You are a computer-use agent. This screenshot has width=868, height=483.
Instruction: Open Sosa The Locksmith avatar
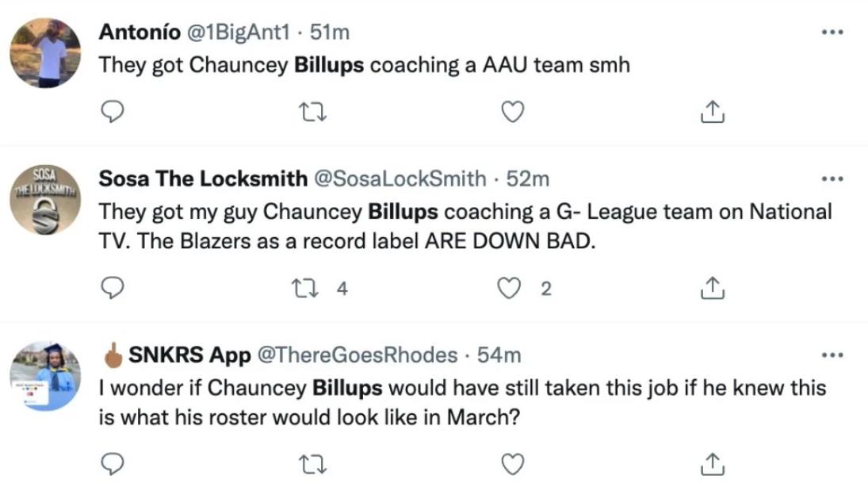coord(45,199)
